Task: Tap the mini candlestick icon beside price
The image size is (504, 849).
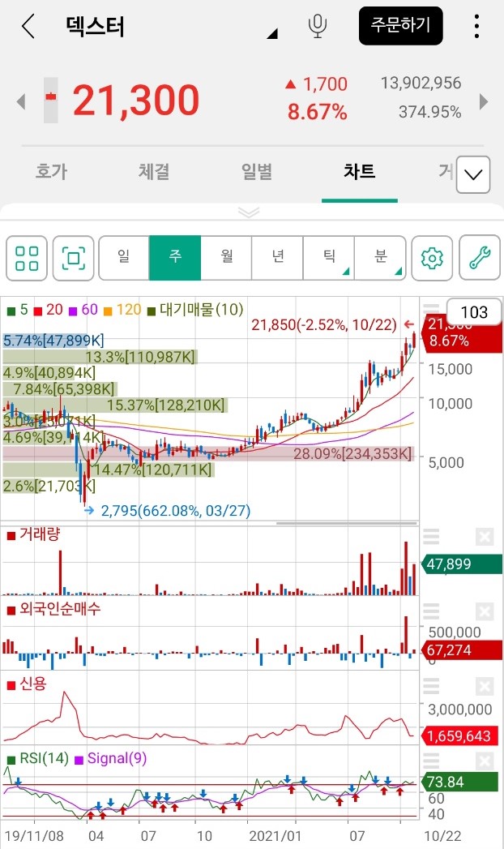Action: [x=51, y=101]
